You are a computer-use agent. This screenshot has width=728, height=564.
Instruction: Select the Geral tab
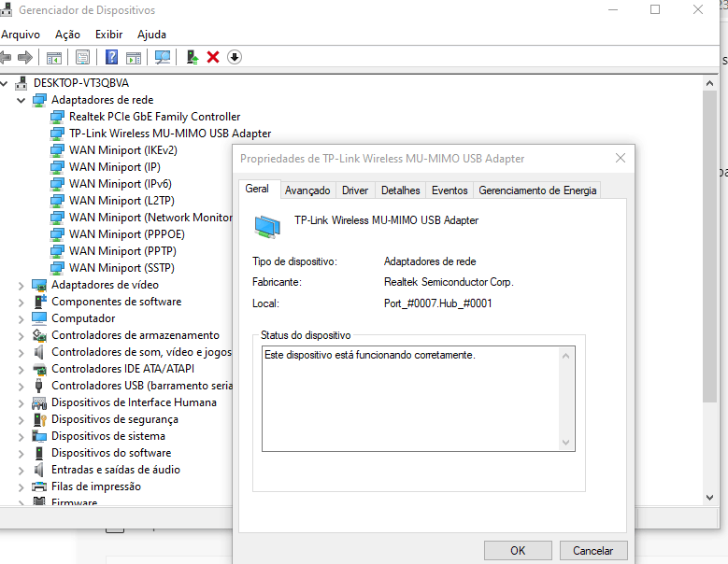257,189
